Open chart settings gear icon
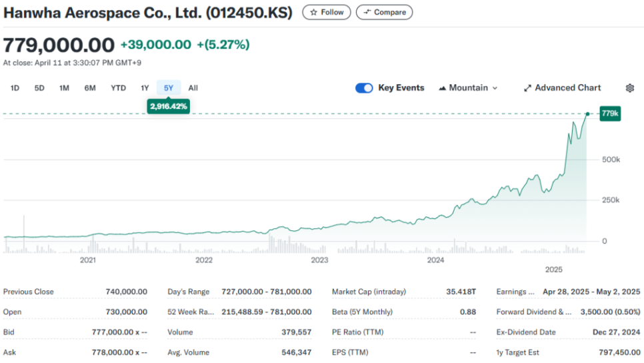Screen dimensions: 644x363 (629, 88)
